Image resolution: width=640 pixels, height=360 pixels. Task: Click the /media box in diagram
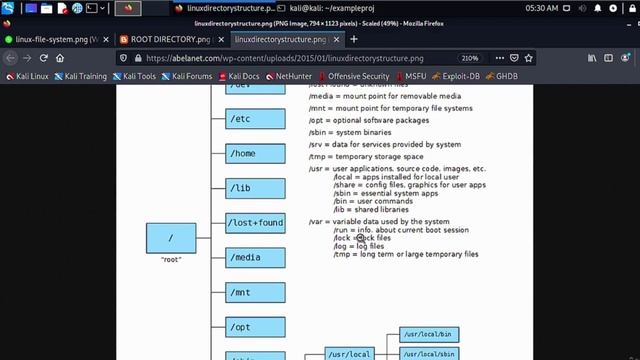pos(255,258)
